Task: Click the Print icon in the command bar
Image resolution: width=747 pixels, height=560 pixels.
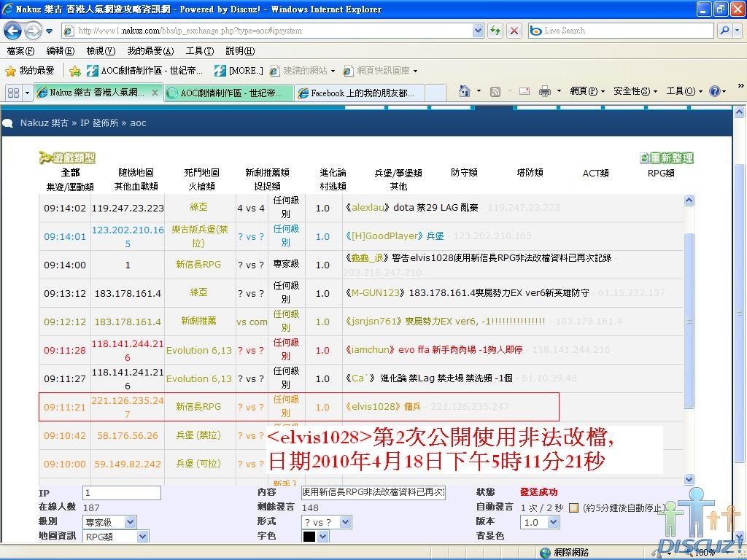Action: (544, 91)
